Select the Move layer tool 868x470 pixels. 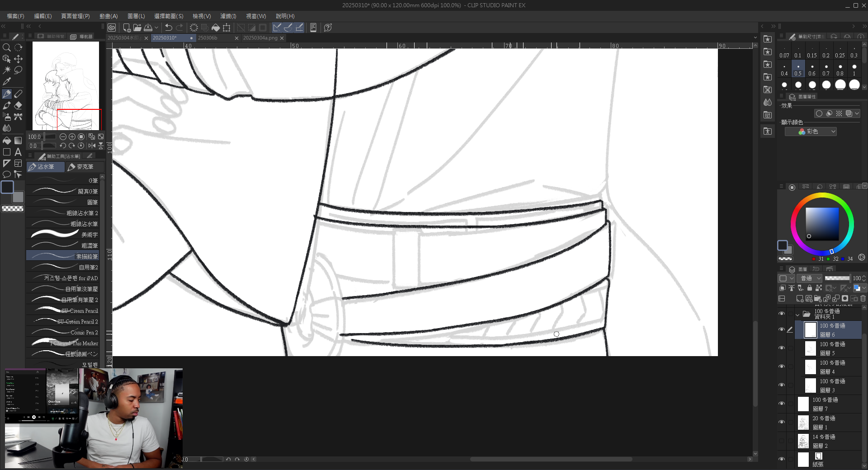point(18,59)
